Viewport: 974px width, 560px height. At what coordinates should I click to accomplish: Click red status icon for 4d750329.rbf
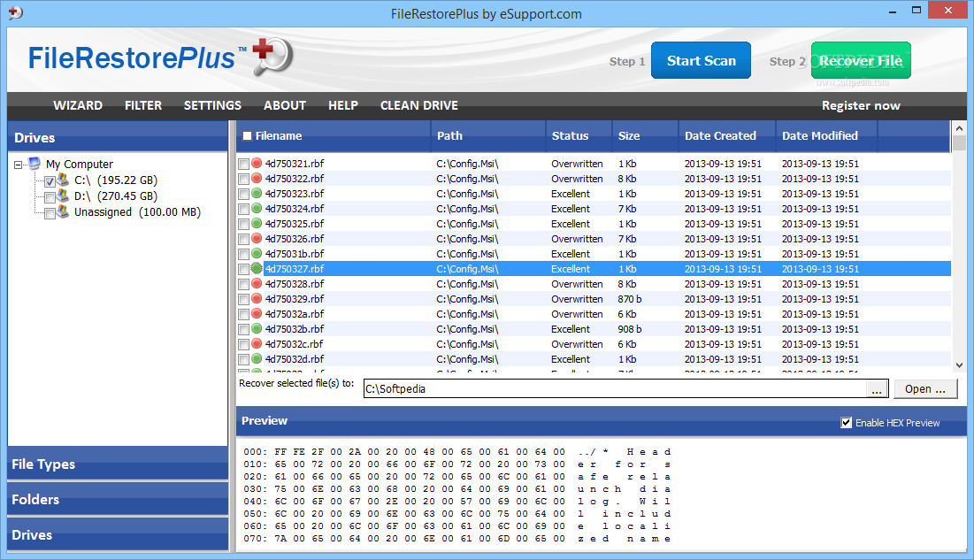(x=257, y=298)
